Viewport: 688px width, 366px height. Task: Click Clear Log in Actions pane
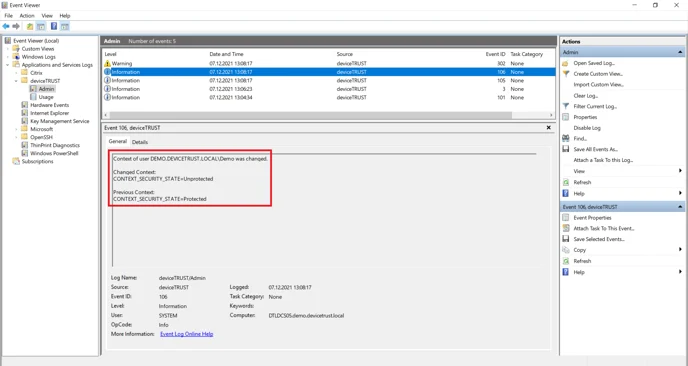[585, 96]
